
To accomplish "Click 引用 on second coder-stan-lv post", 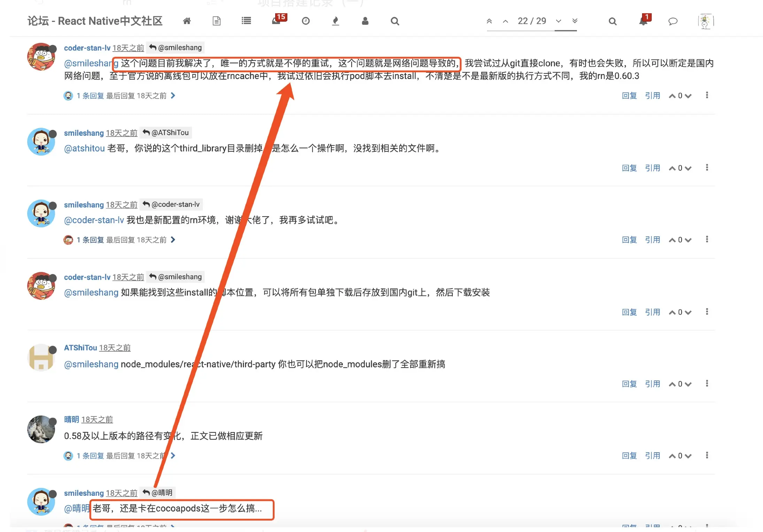I will [652, 312].
